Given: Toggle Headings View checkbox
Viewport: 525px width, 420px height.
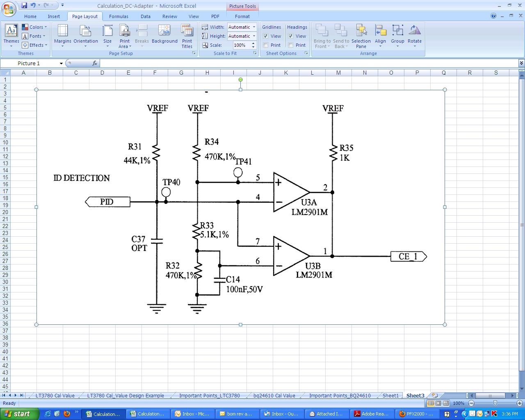Looking at the screenshot, I should [x=290, y=36].
